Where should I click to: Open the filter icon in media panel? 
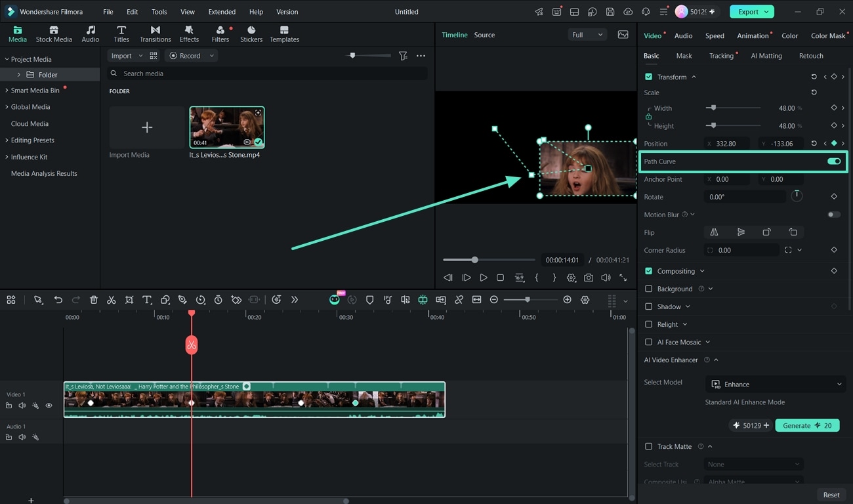point(403,56)
